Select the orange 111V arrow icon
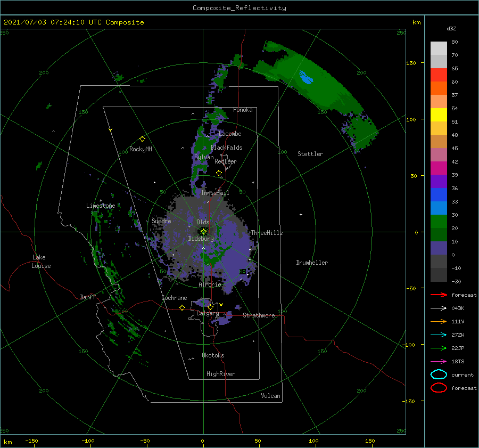The width and height of the screenshot is (479, 448). click(x=439, y=321)
